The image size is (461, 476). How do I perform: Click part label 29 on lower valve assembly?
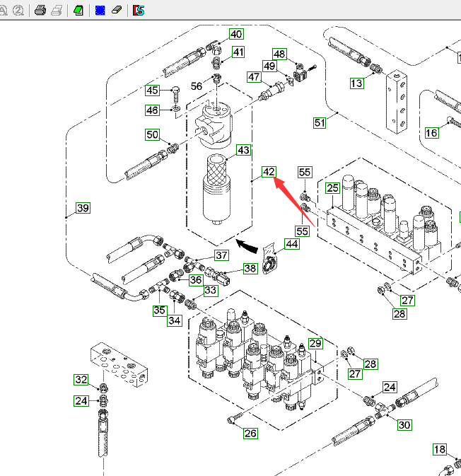pyautogui.click(x=315, y=344)
